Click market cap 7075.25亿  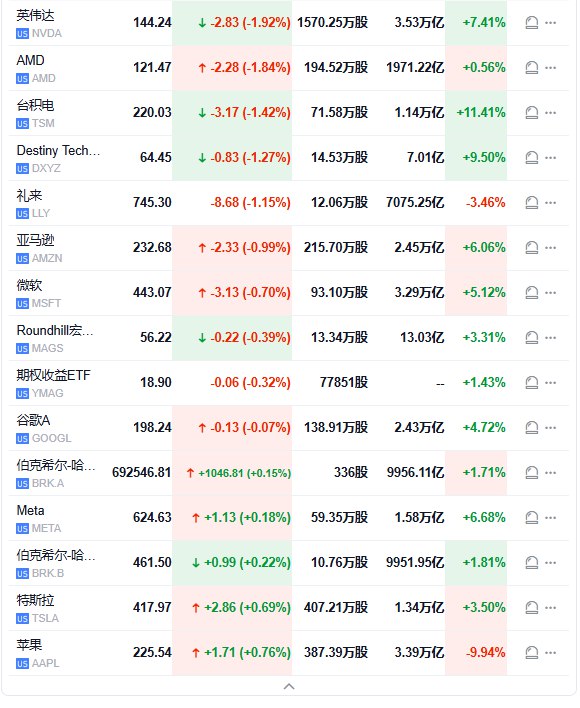pos(415,203)
